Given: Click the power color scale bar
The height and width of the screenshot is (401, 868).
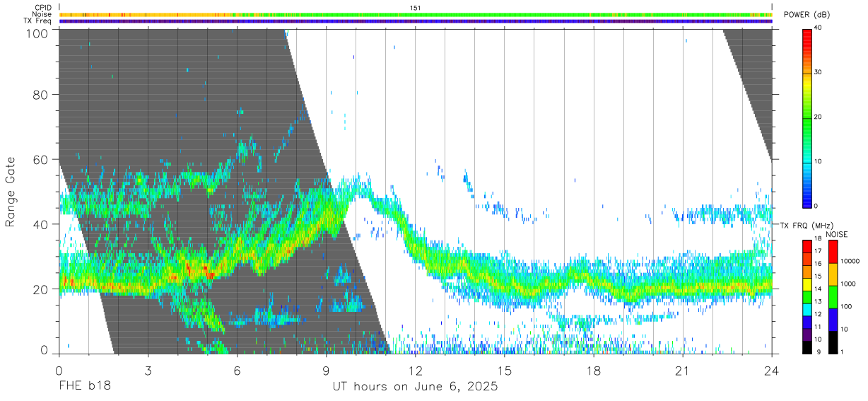Looking at the screenshot, I should (807, 117).
